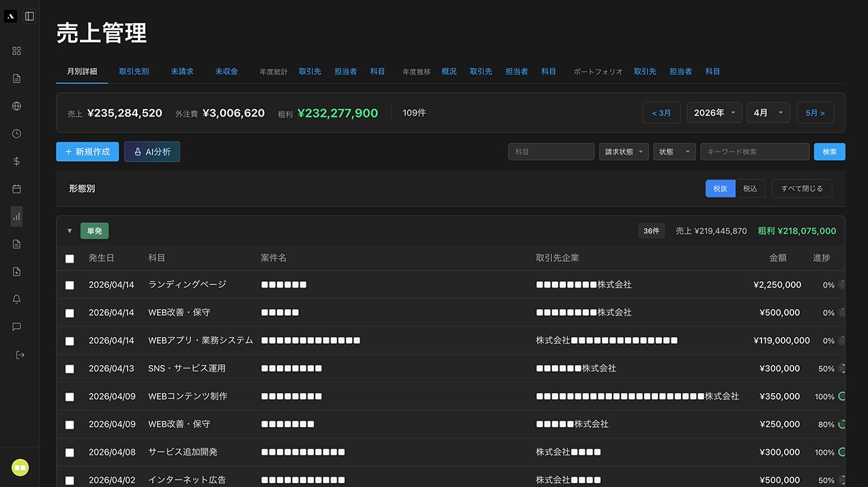
Task: Select the checkbox for the ¥119,000,000 row
Action: click(70, 341)
